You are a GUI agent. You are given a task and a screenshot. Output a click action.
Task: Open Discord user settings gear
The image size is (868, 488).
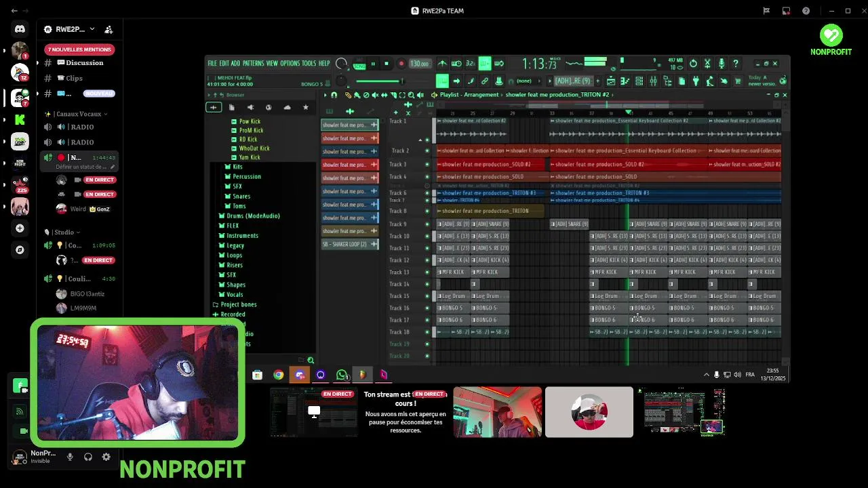(x=106, y=457)
